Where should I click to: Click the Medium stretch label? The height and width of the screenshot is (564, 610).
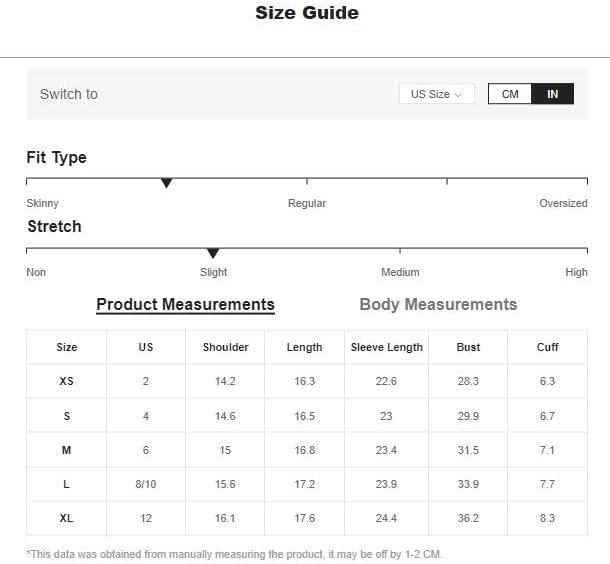[x=400, y=272]
